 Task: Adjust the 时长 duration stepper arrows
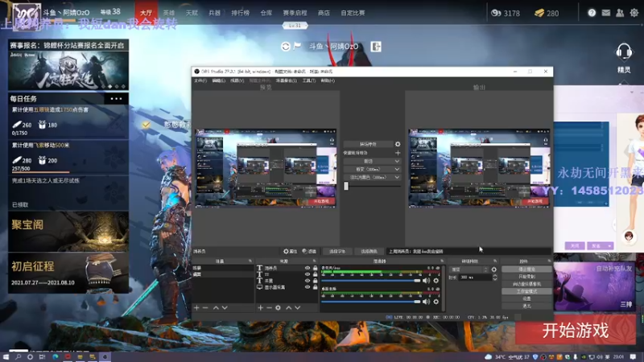point(494,278)
